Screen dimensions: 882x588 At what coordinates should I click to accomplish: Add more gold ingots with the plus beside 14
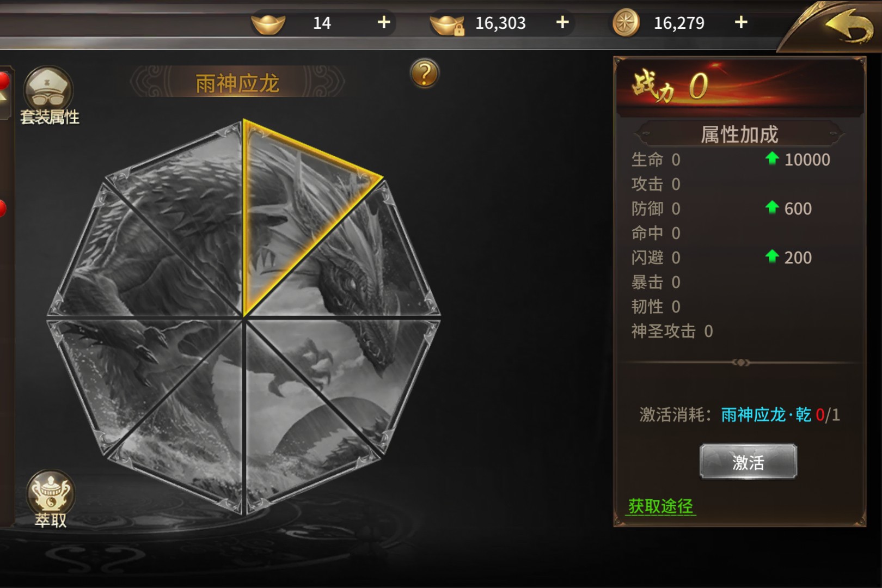pyautogui.click(x=384, y=22)
